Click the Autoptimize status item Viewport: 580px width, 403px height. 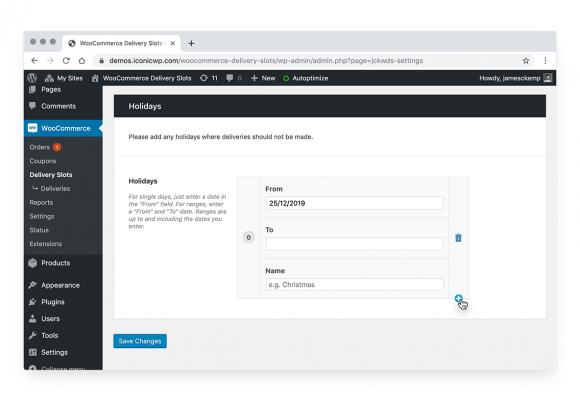click(306, 78)
